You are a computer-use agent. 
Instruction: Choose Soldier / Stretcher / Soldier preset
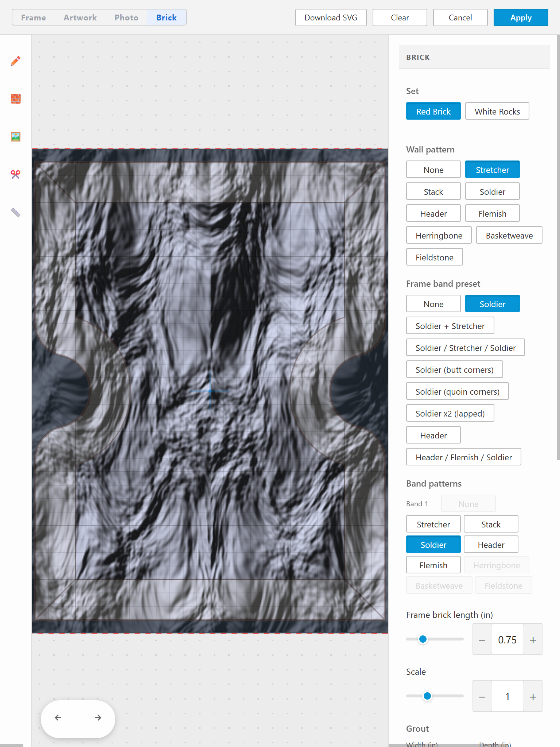[466, 348]
